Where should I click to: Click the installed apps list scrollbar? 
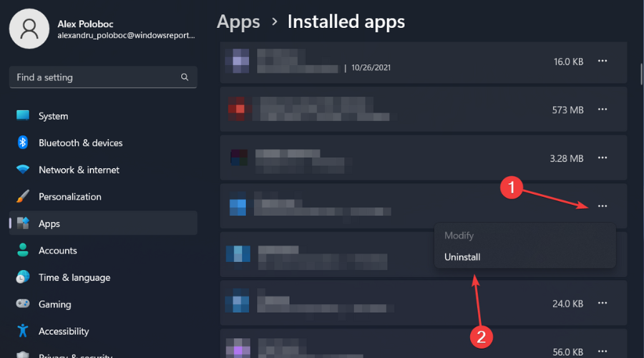coord(641,74)
